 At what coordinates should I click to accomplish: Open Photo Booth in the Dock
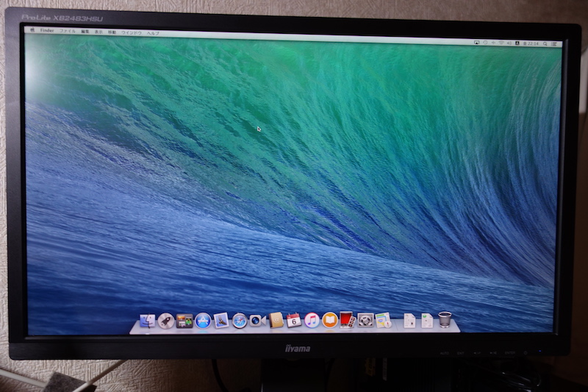[347, 320]
